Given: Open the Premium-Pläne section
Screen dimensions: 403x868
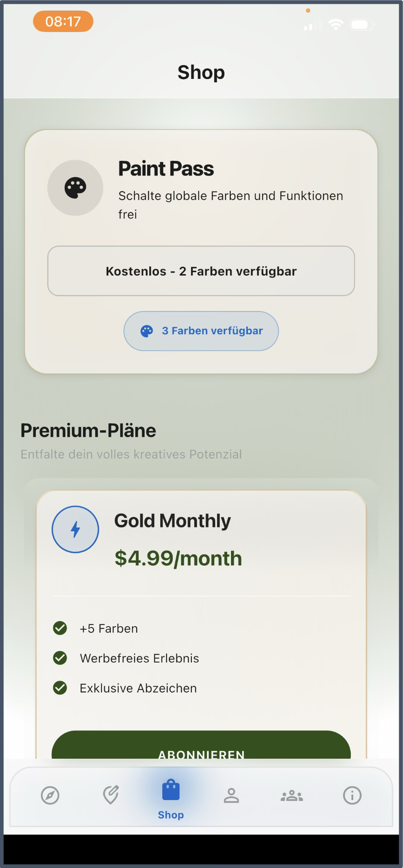Looking at the screenshot, I should (89, 430).
